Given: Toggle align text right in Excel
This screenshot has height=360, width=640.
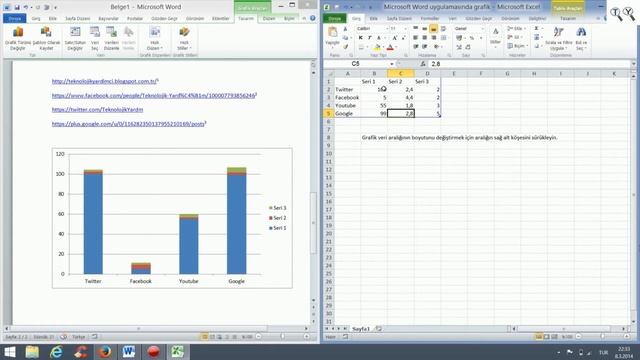Looking at the screenshot, I should coord(433,38).
